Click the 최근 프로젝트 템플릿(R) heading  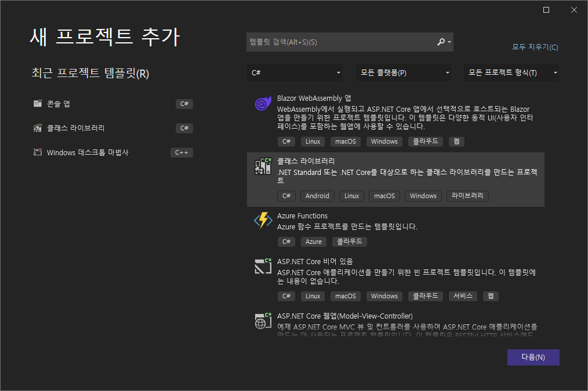point(90,73)
